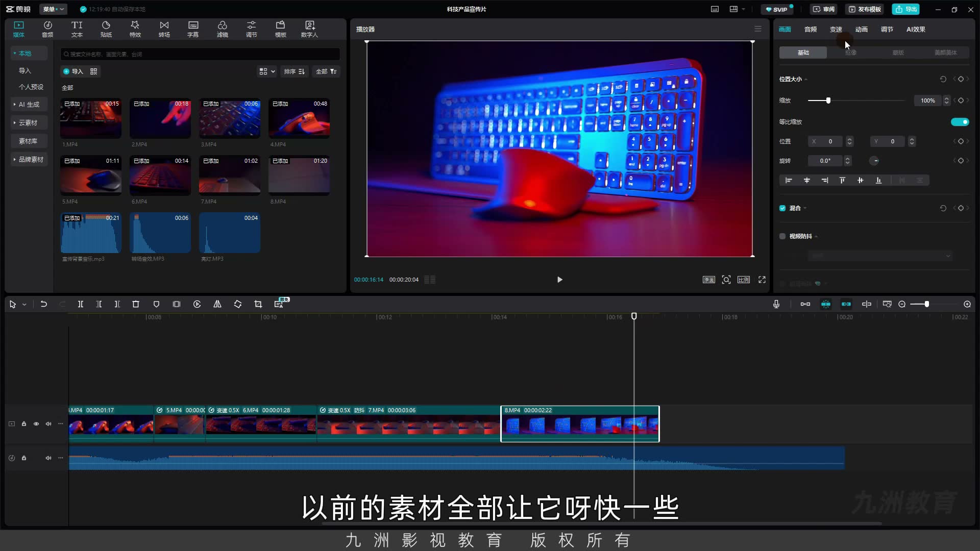Delete the selected clip with trash icon
The image size is (980, 551).
[x=136, y=304]
